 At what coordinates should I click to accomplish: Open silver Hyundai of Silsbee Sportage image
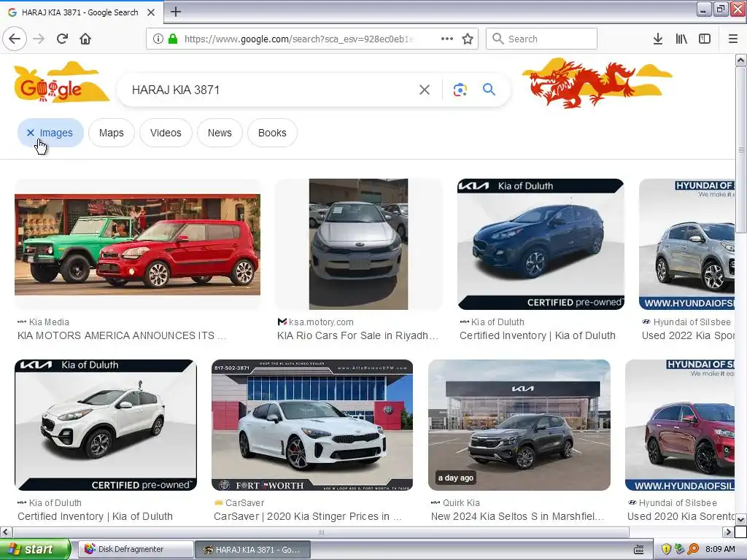point(686,244)
